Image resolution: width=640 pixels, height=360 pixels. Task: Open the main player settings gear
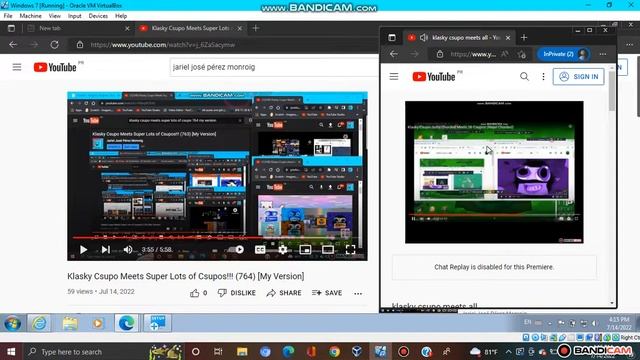282,249
